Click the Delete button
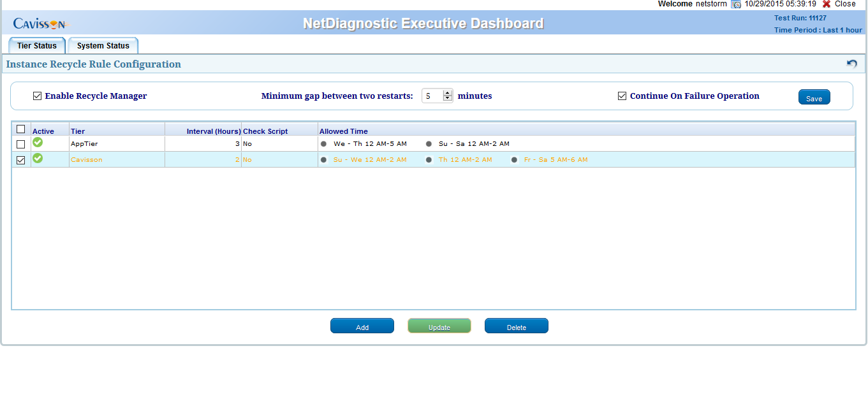The width and height of the screenshot is (868, 397). point(517,326)
